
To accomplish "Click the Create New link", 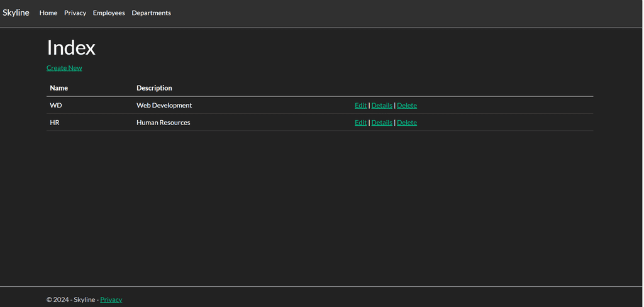I will coord(64,68).
